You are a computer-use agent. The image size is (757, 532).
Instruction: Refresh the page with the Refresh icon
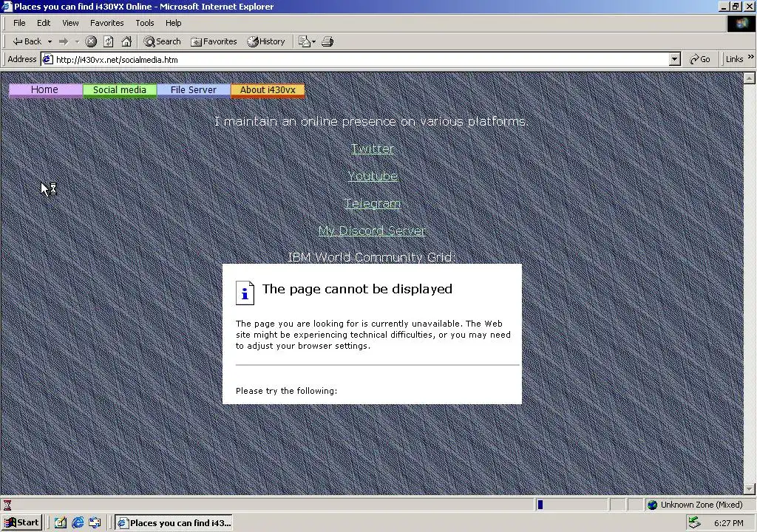[x=109, y=41]
